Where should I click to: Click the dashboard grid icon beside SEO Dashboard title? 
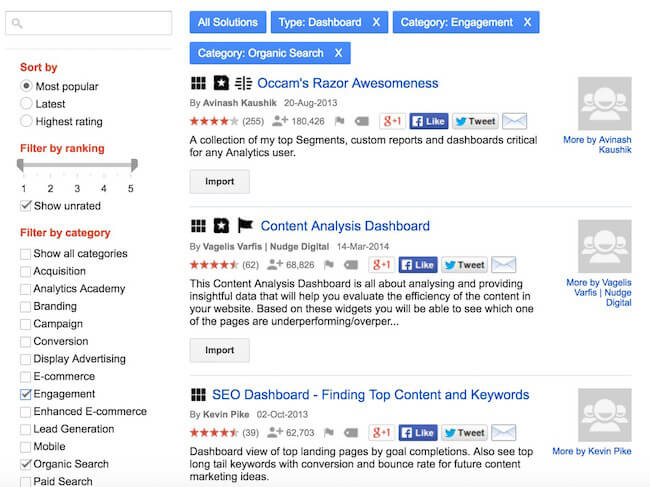(x=198, y=395)
